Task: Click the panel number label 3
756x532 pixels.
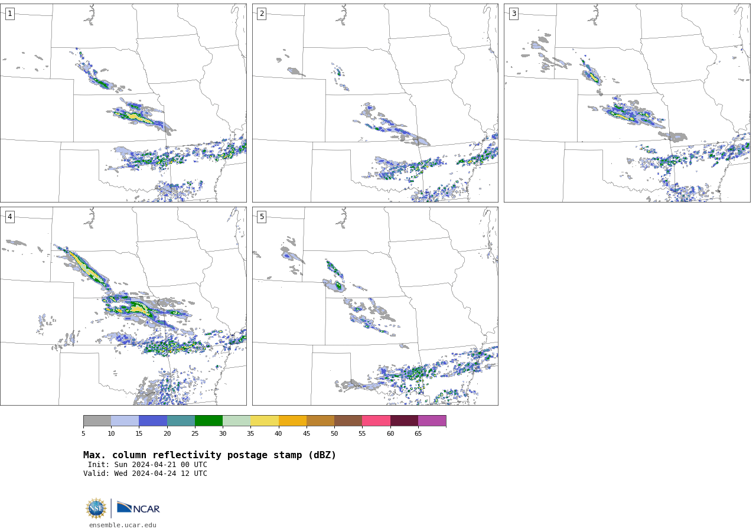Action: pos(513,14)
